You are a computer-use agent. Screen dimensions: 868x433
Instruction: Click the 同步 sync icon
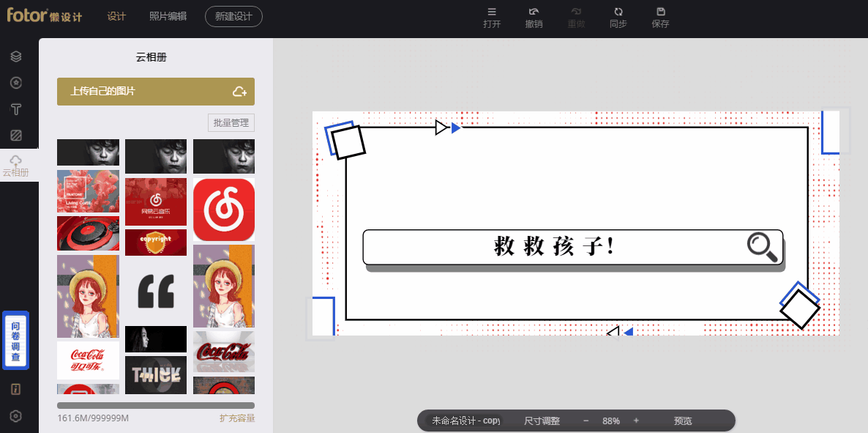[x=618, y=12]
